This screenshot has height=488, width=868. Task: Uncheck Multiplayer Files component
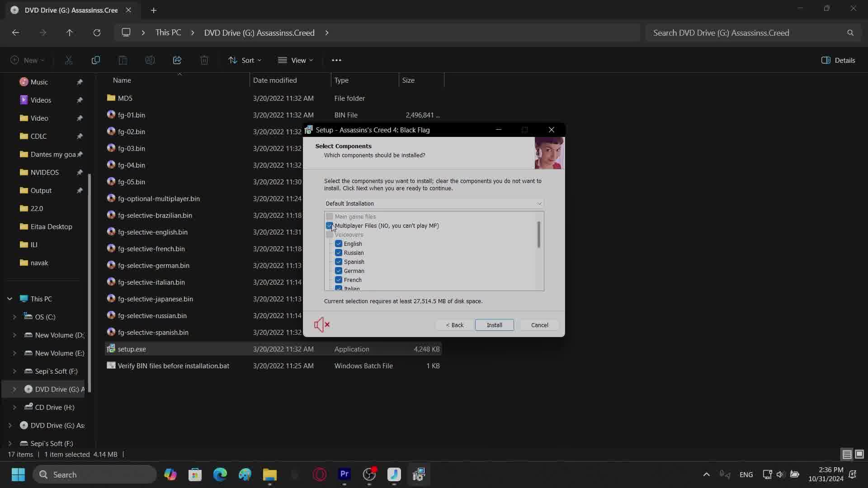(x=330, y=225)
